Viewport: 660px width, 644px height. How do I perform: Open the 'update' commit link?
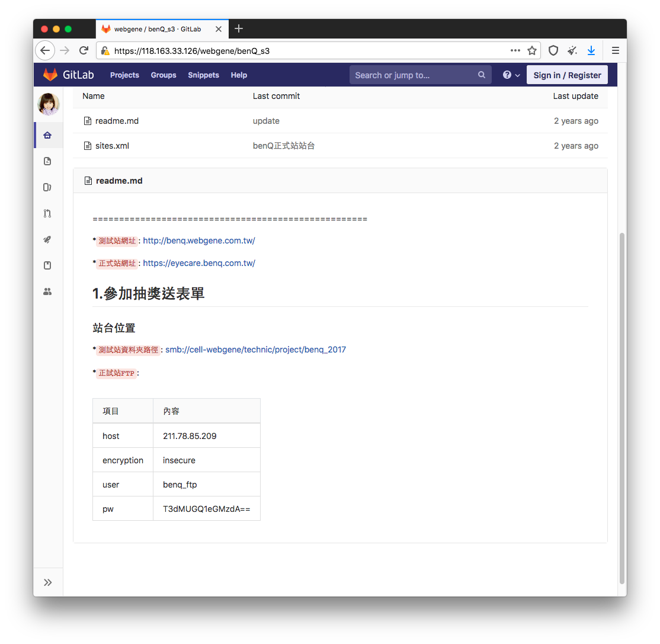tap(266, 121)
